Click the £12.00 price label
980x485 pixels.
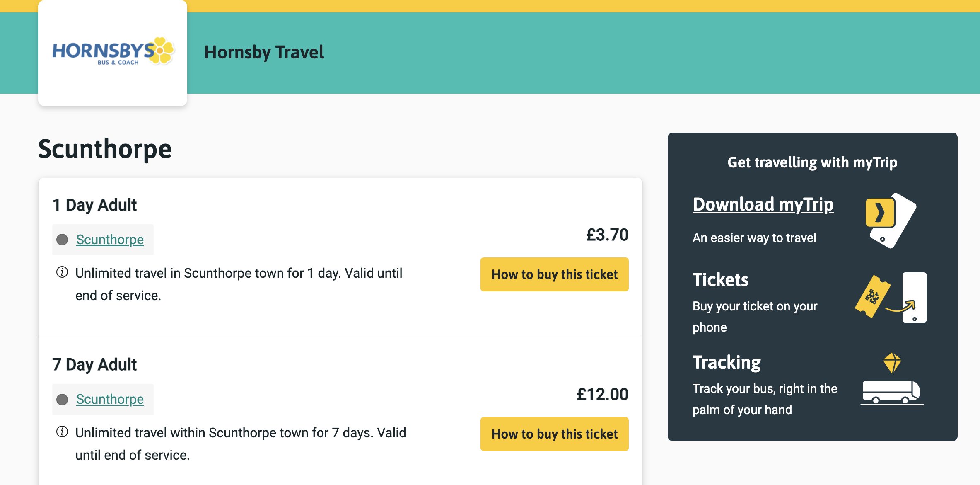(603, 394)
